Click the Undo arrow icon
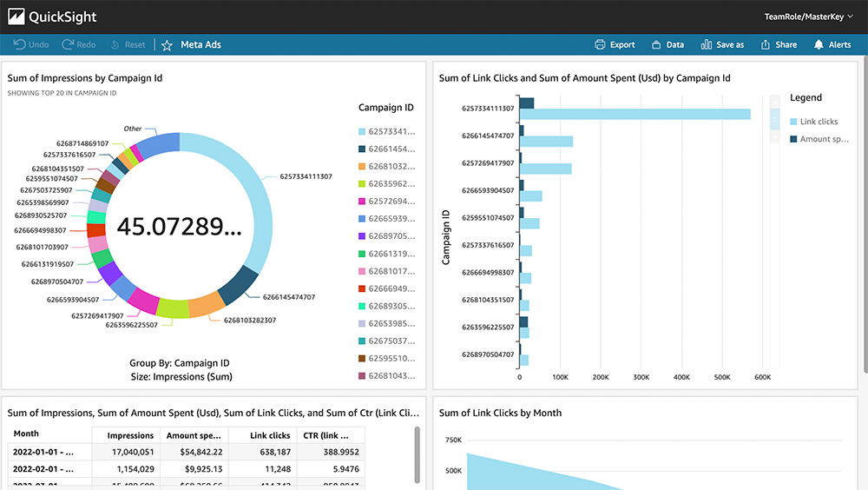Image resolution: width=868 pixels, height=490 pixels. [19, 44]
